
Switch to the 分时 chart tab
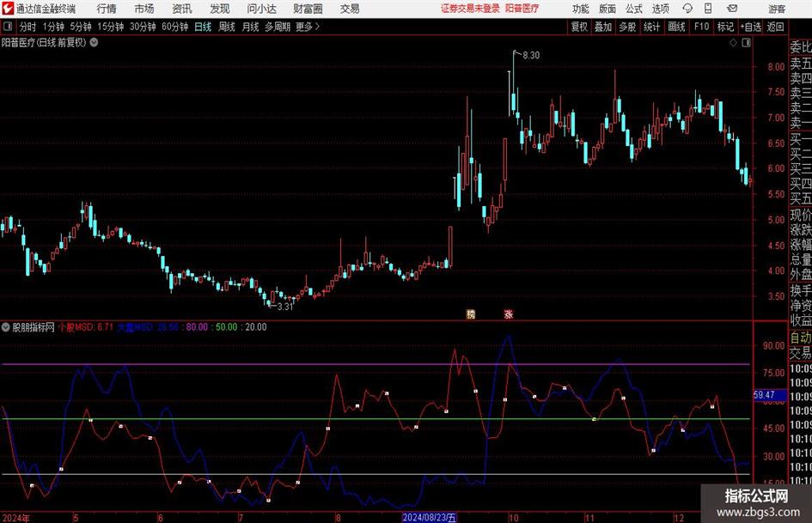[x=28, y=27]
